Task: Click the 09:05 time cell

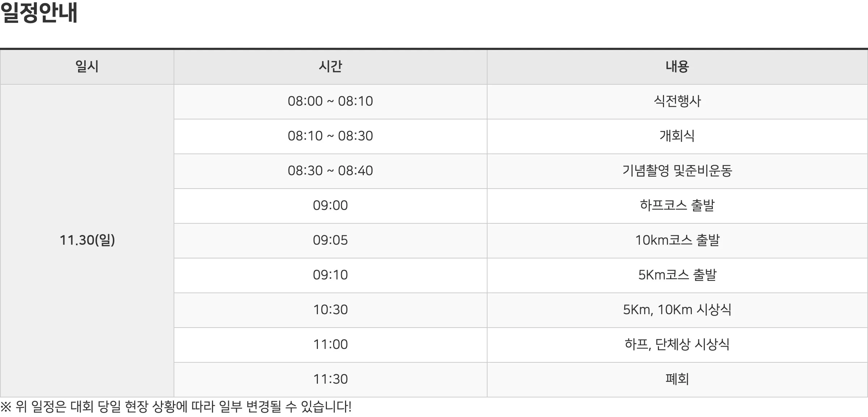Action: click(330, 241)
